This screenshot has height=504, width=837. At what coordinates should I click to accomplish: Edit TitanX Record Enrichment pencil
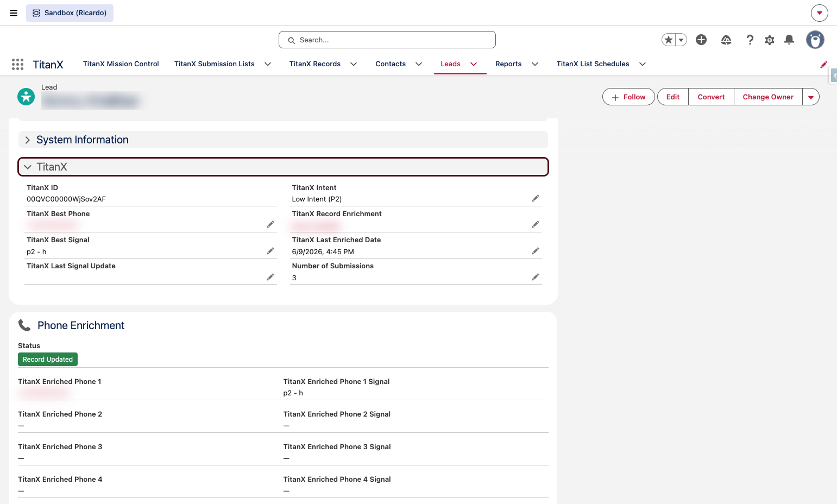tap(536, 224)
